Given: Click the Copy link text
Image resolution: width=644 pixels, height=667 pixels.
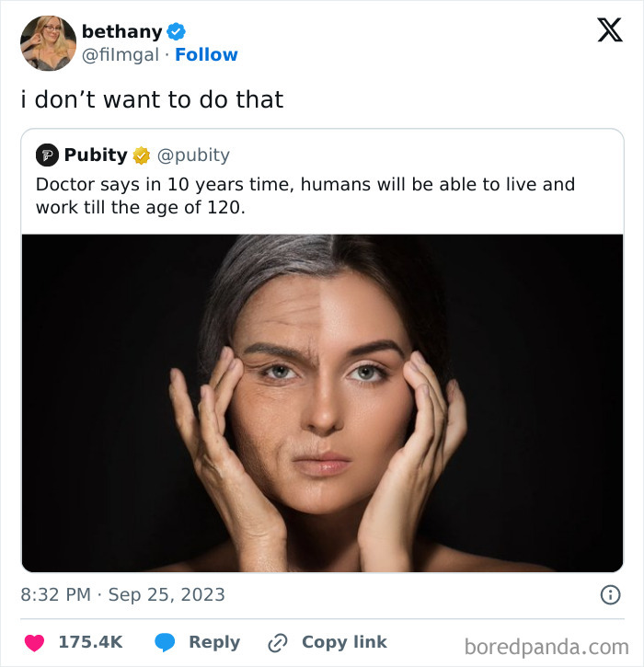Looking at the screenshot, I should [x=345, y=642].
